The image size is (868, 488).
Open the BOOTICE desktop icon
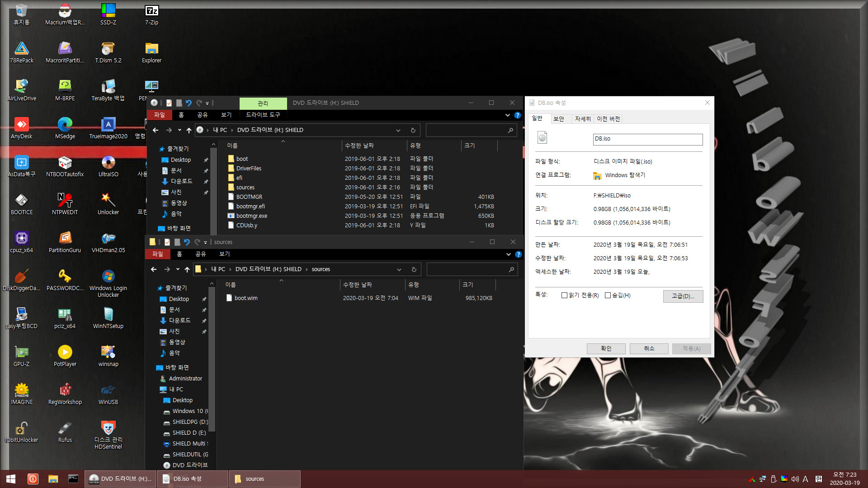(22, 204)
